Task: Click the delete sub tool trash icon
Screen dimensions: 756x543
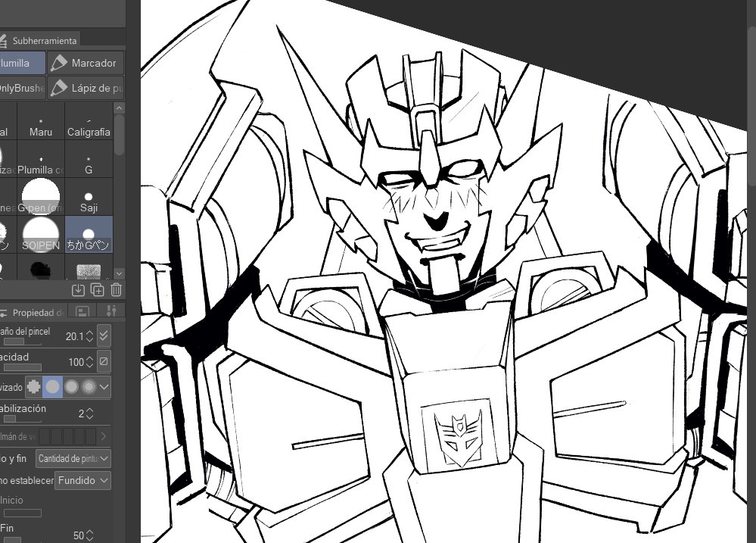Action: click(x=116, y=289)
